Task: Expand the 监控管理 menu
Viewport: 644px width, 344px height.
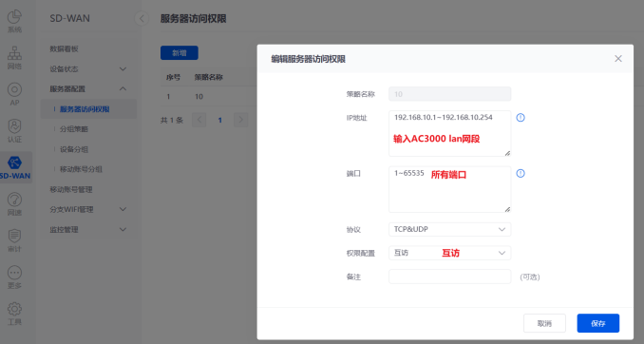Action: click(x=88, y=229)
